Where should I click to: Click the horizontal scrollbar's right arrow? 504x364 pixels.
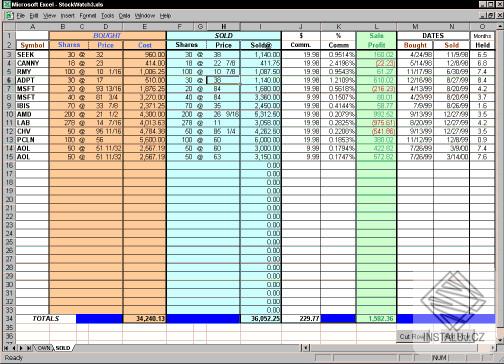pyautogui.click(x=493, y=348)
